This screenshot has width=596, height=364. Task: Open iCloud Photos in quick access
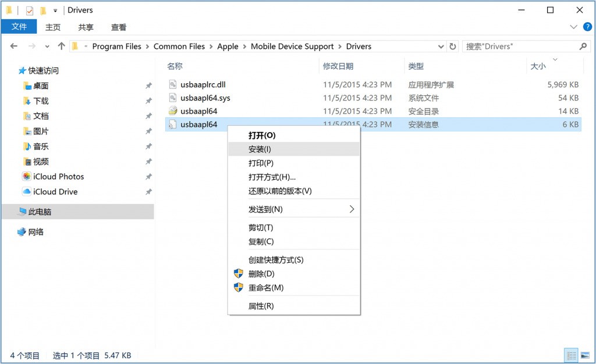point(58,177)
